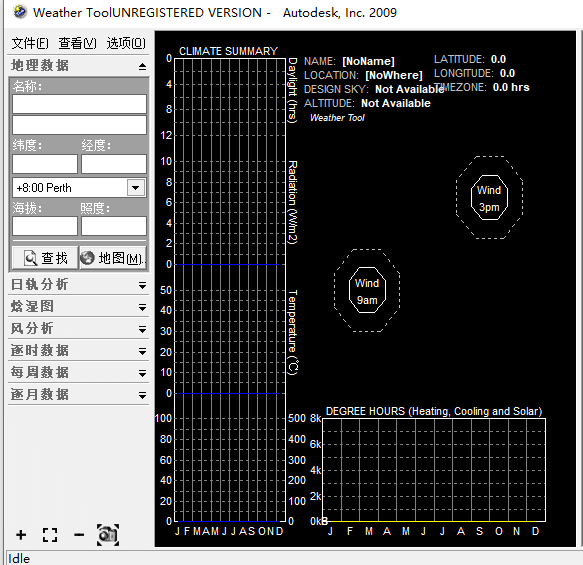This screenshot has width=583, height=565.
Task: Click the italic Weather Tool label
Action: [337, 118]
